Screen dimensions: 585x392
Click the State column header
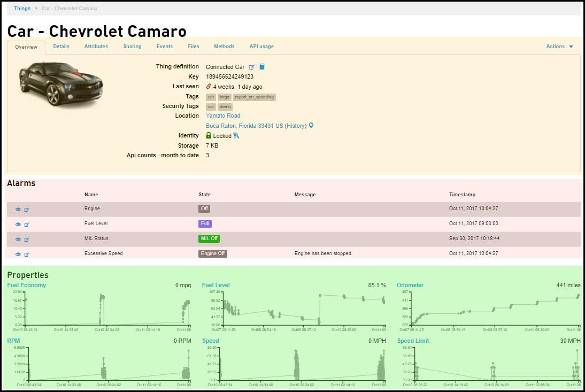[x=205, y=195]
